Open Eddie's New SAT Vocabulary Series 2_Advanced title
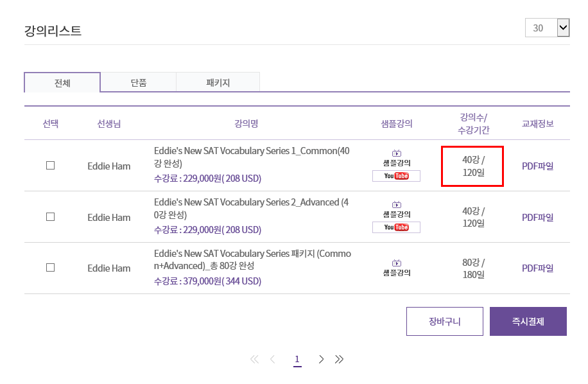Viewport: 588px width, 384px height. [251, 209]
